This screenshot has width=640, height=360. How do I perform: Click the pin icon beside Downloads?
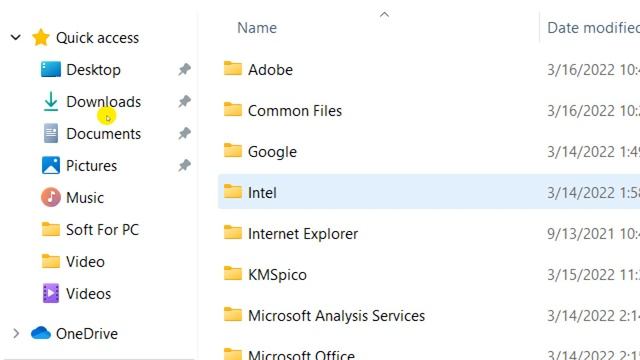click(x=184, y=101)
